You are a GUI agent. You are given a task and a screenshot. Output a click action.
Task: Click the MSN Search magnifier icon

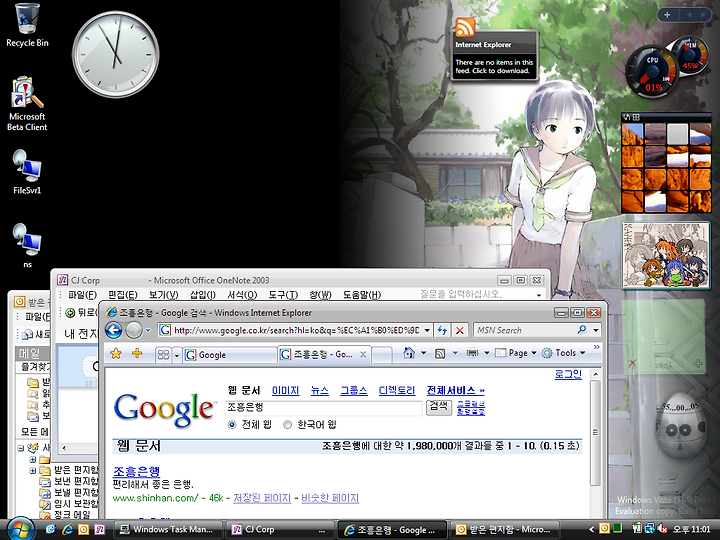582,330
